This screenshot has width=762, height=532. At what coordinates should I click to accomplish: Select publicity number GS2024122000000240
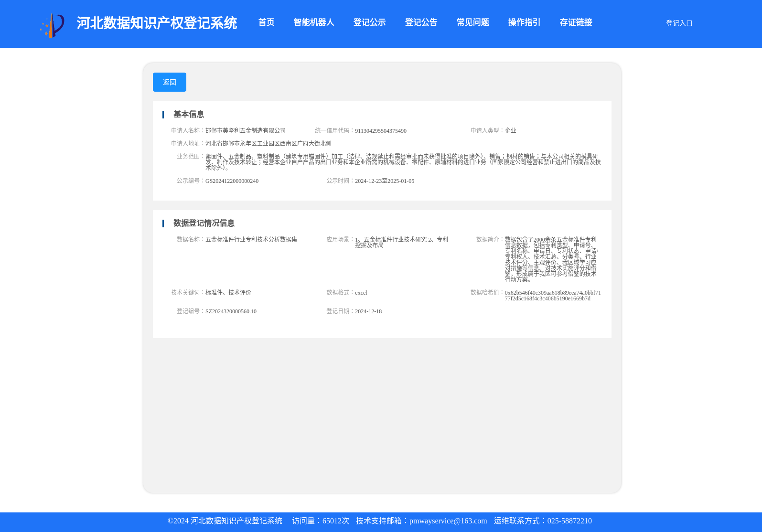pos(232,181)
